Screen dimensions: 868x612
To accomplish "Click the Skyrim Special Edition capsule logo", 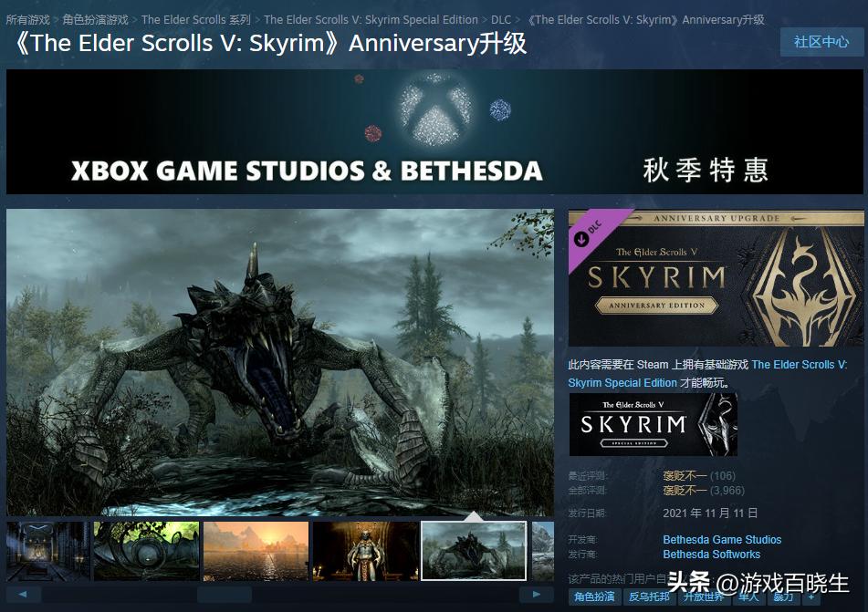I will pos(653,423).
